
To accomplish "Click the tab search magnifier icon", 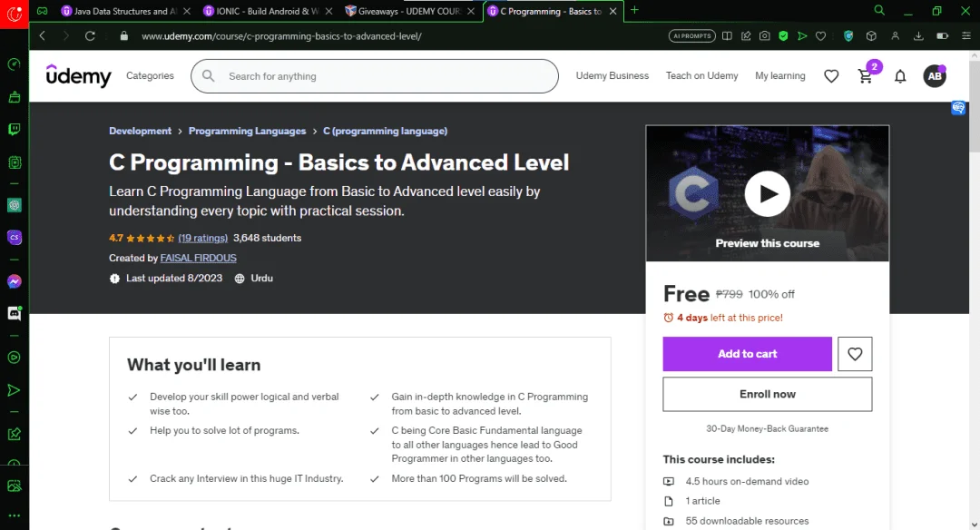I will point(879,11).
